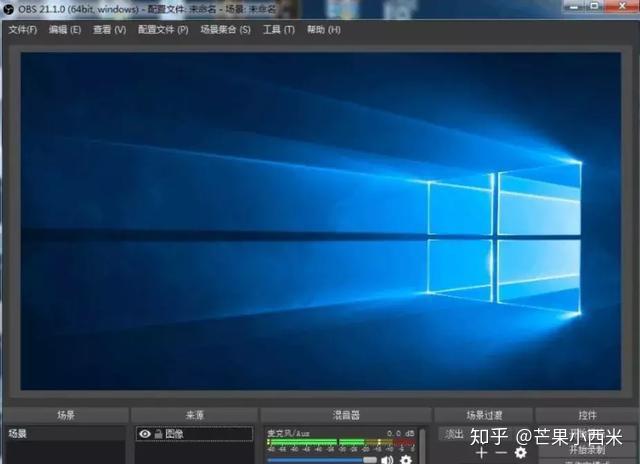This screenshot has height=464, width=640.
Task: Click the 来源 panel header
Action: [194, 415]
